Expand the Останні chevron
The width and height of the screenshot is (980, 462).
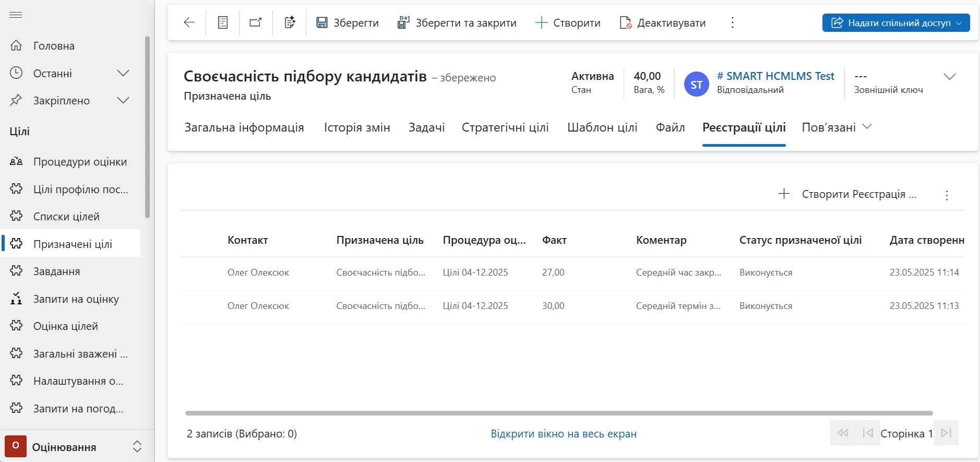(123, 73)
